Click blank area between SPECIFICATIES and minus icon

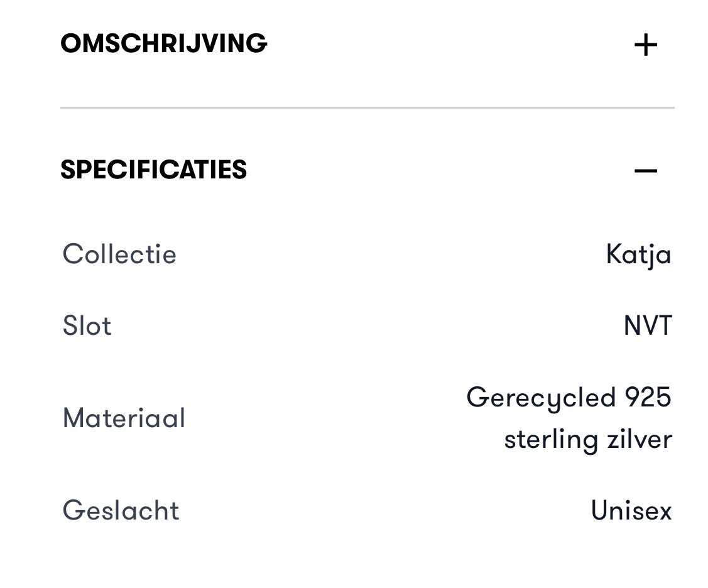click(x=440, y=170)
